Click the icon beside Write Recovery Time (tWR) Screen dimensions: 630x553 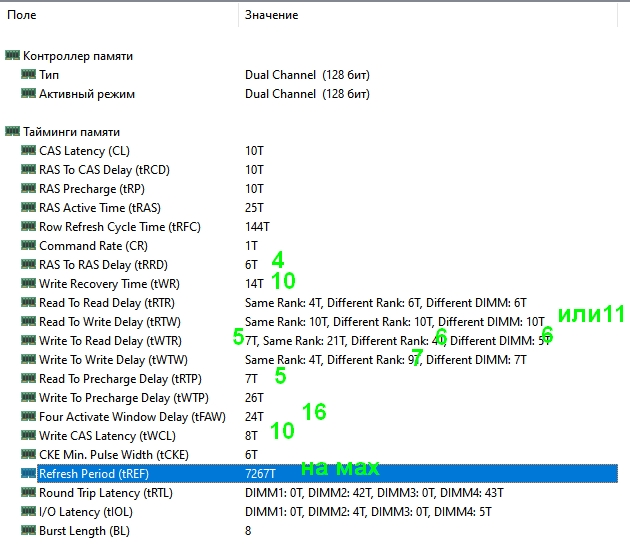[x=29, y=283]
